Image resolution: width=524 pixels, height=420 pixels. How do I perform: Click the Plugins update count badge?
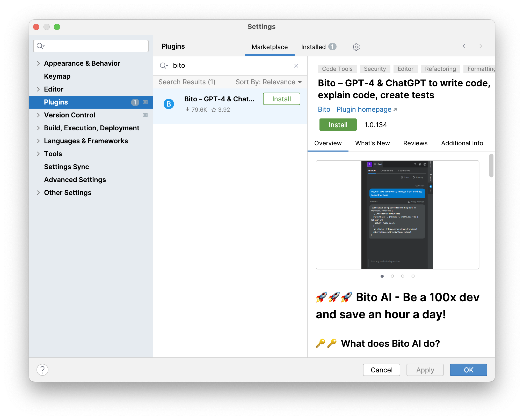point(135,102)
